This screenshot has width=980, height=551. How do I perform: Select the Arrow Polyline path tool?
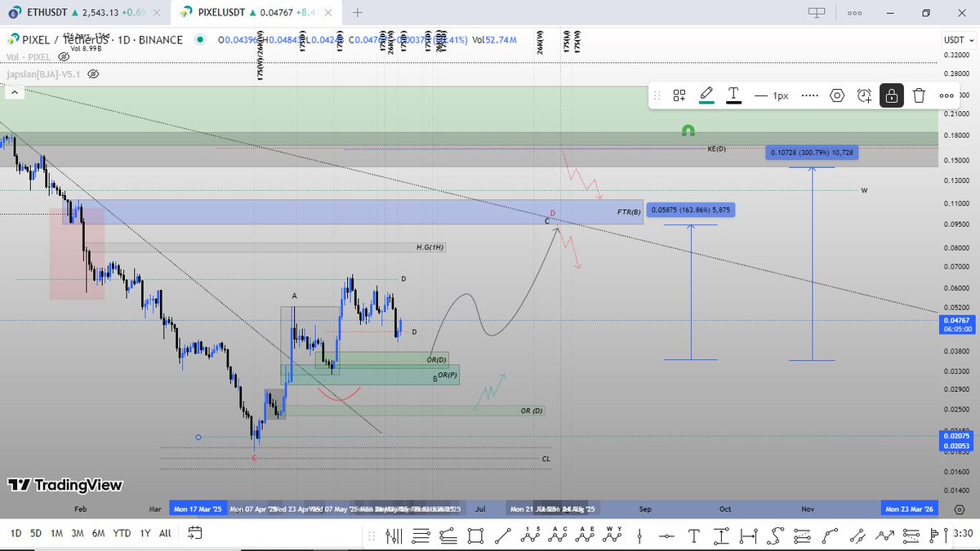point(885,535)
